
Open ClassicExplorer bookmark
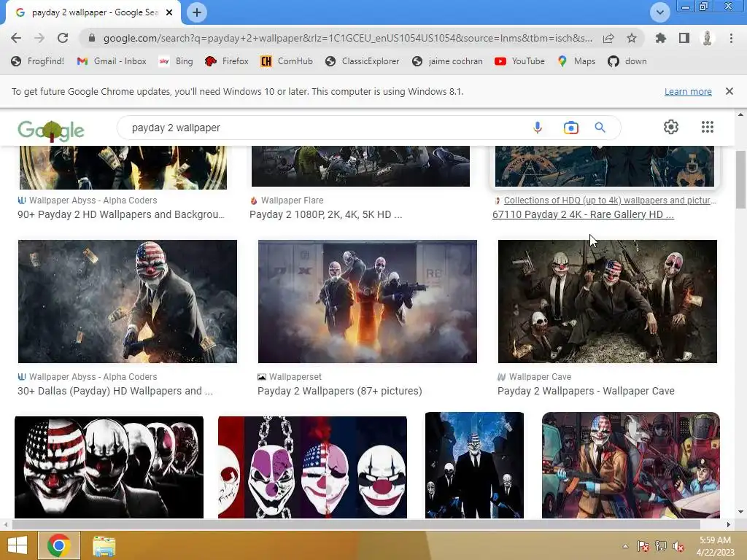(x=362, y=61)
